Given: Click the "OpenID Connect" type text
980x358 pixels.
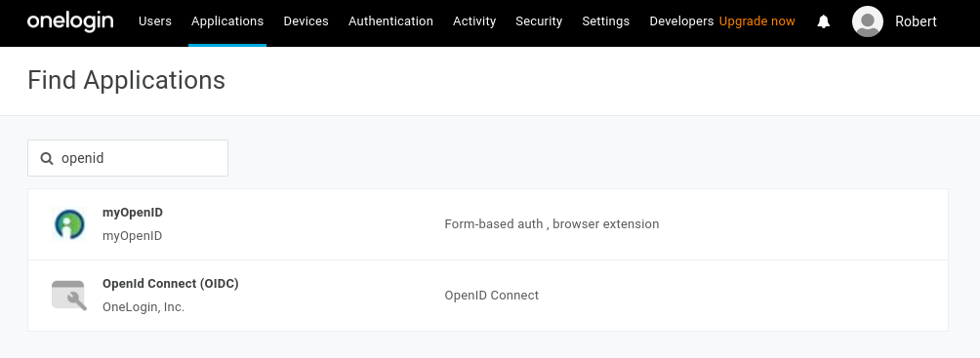Looking at the screenshot, I should point(491,296).
